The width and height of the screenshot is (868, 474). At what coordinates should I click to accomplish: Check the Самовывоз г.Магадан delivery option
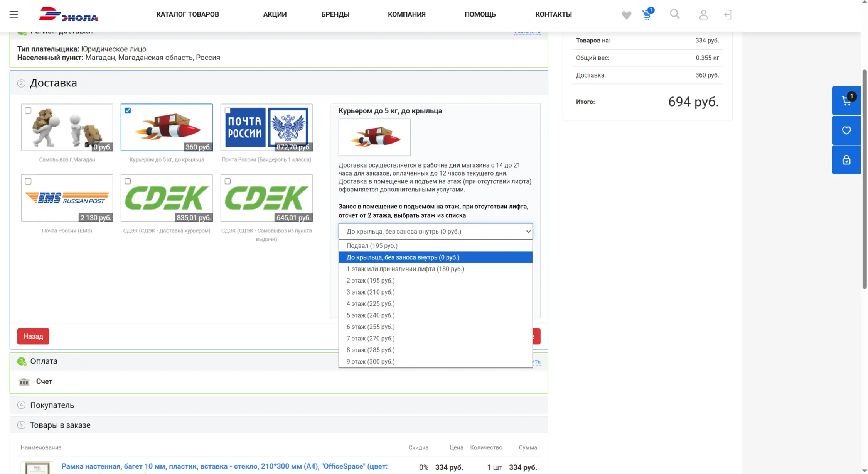pos(28,111)
